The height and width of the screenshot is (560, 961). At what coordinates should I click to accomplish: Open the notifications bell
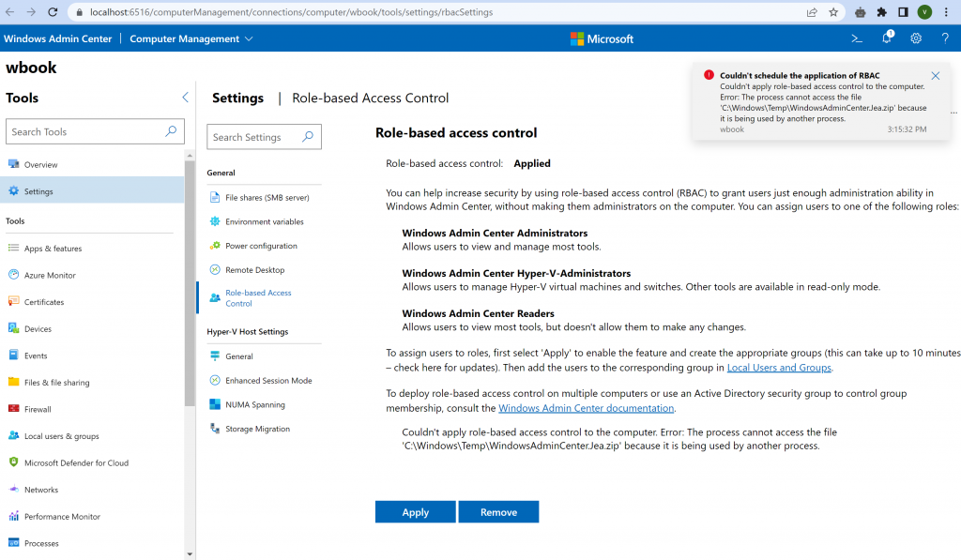[x=887, y=38]
